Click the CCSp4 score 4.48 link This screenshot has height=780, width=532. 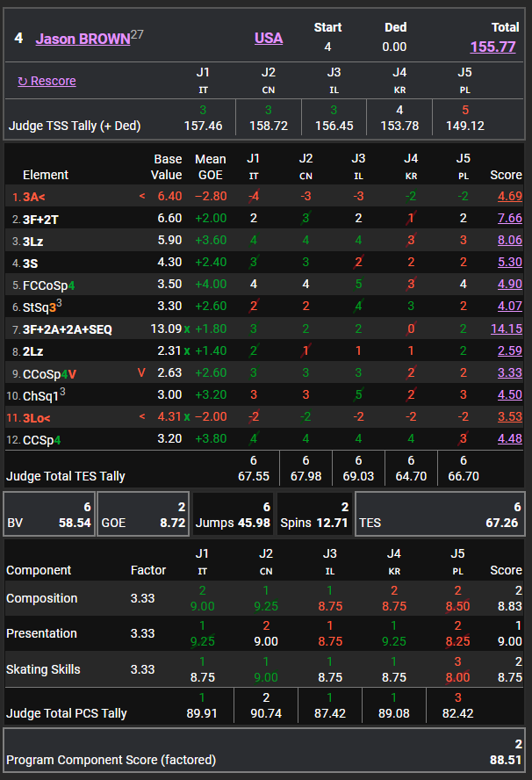(509, 439)
